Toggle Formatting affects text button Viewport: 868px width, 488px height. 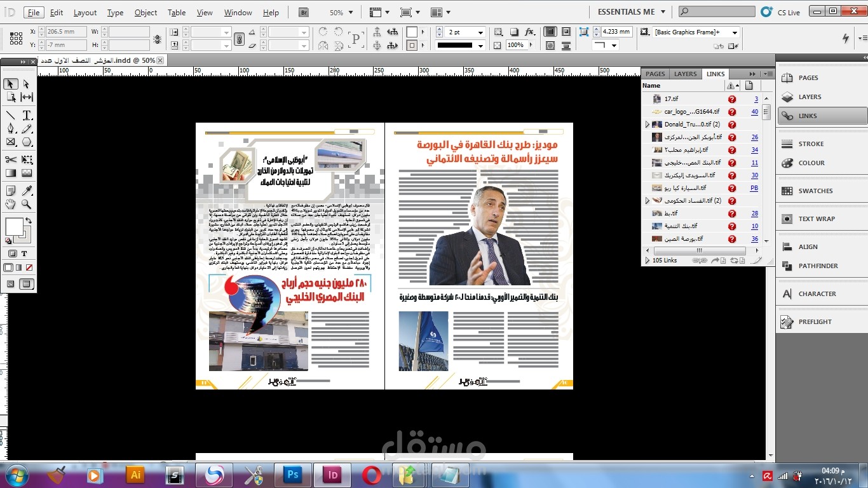pos(24,254)
